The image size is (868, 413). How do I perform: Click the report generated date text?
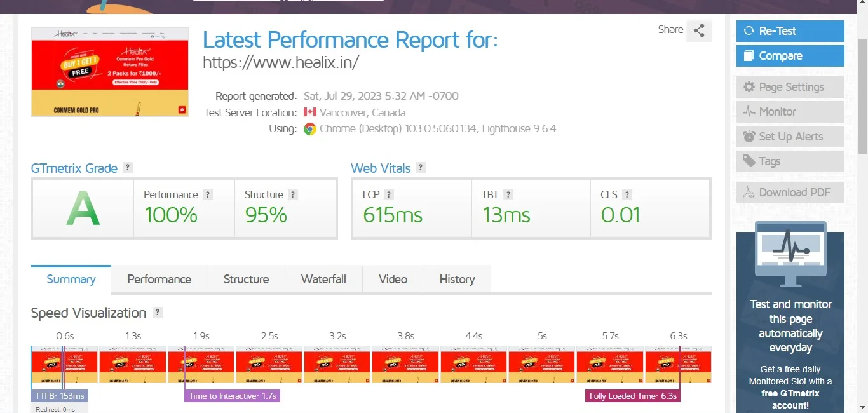[x=381, y=96]
